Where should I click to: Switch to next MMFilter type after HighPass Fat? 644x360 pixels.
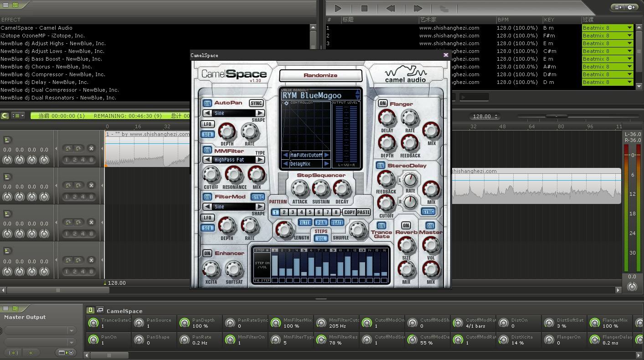[260, 160]
